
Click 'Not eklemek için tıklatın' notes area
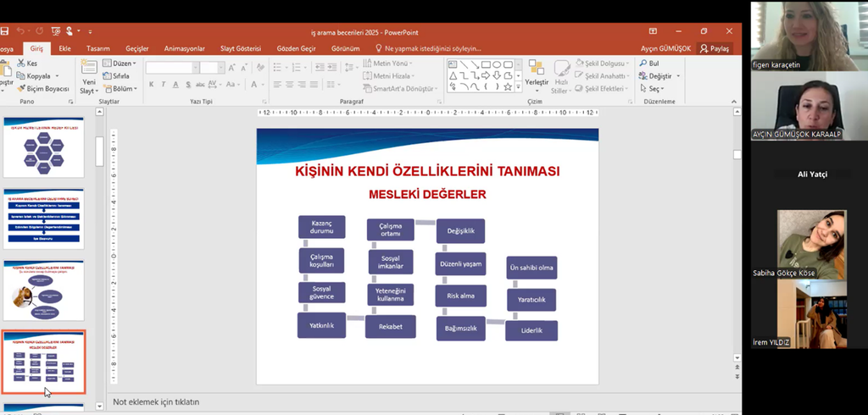tap(156, 401)
